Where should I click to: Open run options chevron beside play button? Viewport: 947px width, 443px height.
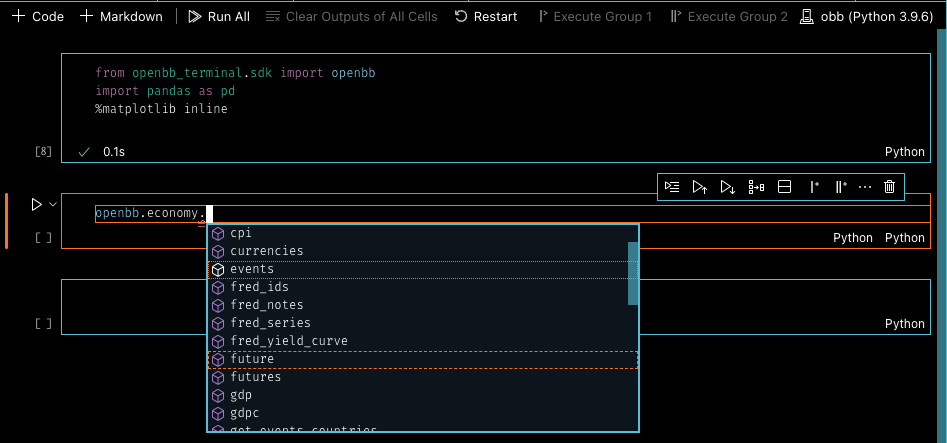coord(53,204)
